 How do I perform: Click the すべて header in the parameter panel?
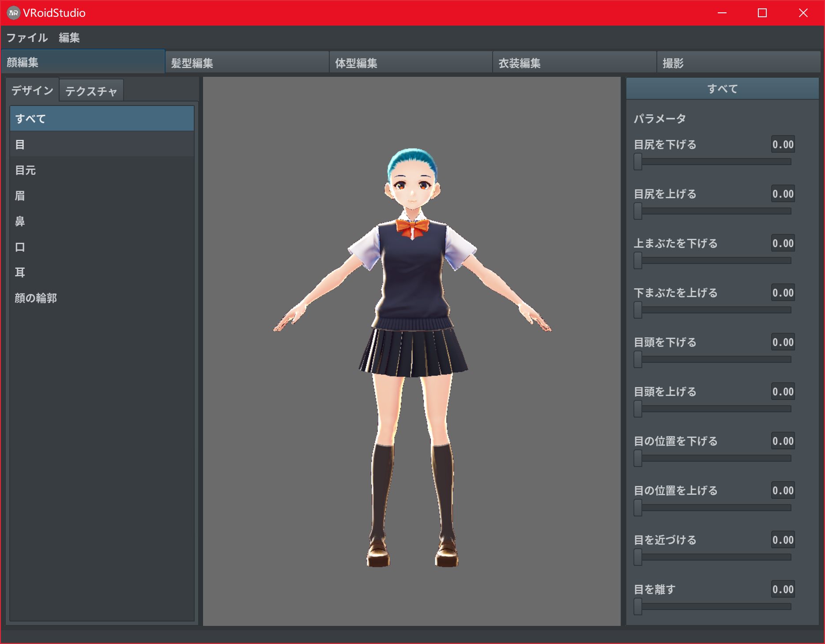click(722, 89)
